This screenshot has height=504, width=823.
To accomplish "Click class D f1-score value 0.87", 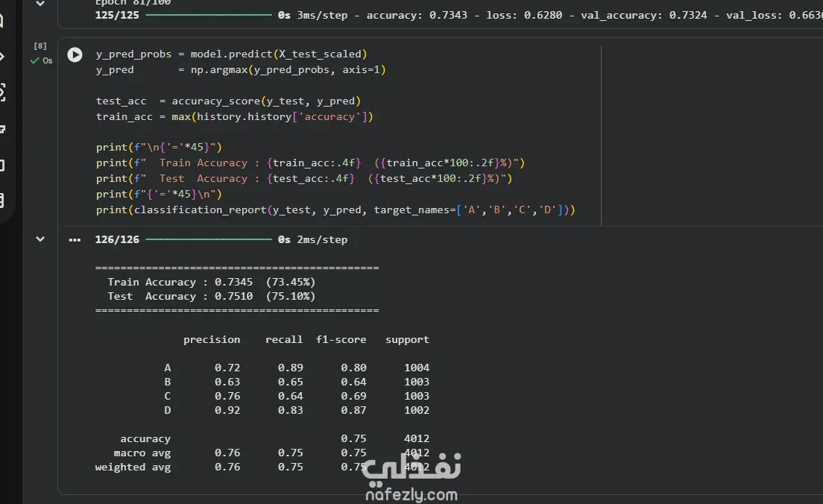I will 353,410.
